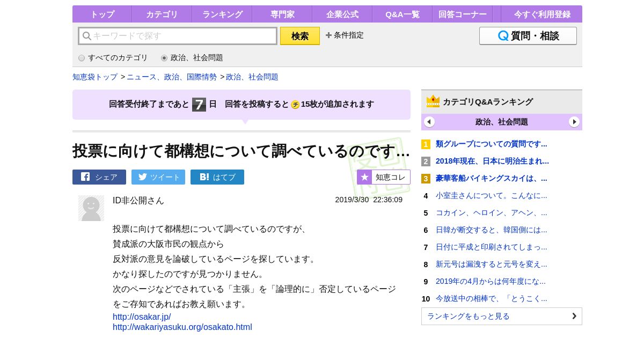Open rank 1 類グループについての質問 link

[x=492, y=144]
